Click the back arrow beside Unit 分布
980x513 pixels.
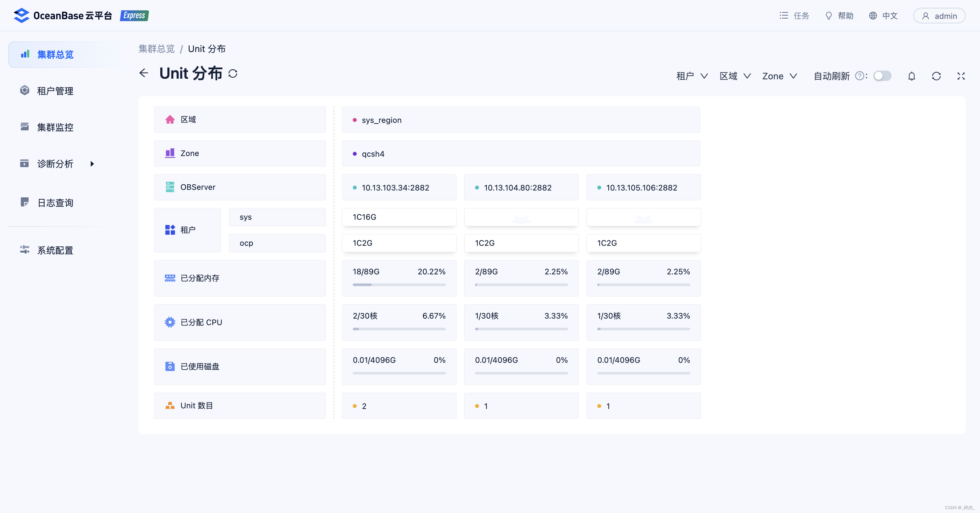coord(144,73)
